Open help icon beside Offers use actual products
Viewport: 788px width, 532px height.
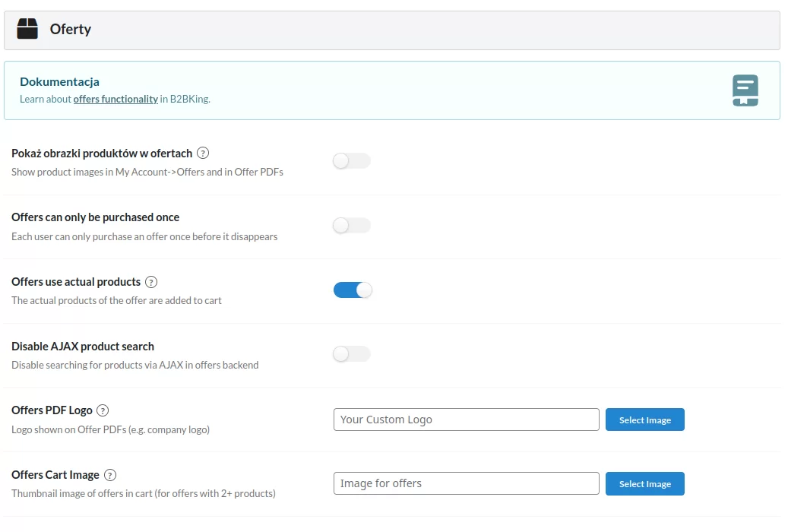(151, 282)
